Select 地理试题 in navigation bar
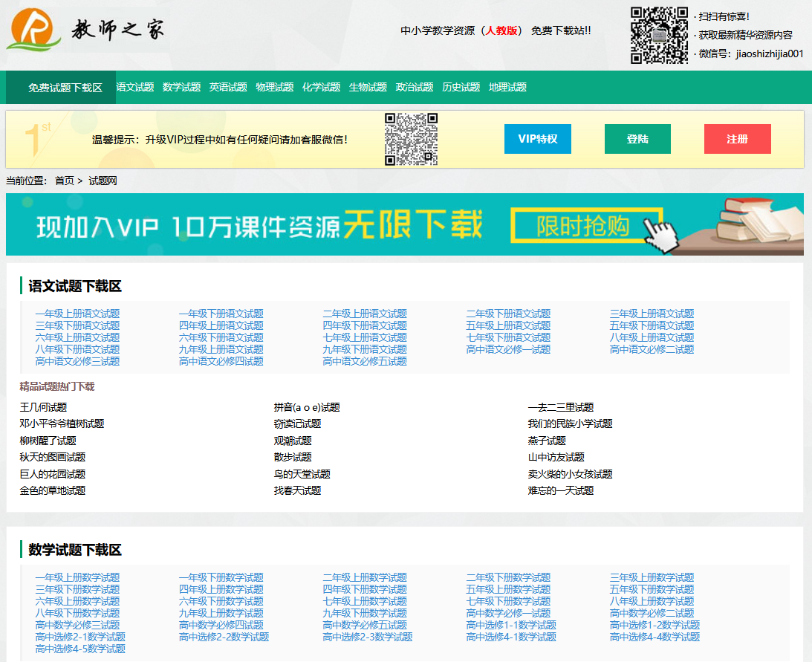Screen dimensions: 812x662 click(x=508, y=87)
